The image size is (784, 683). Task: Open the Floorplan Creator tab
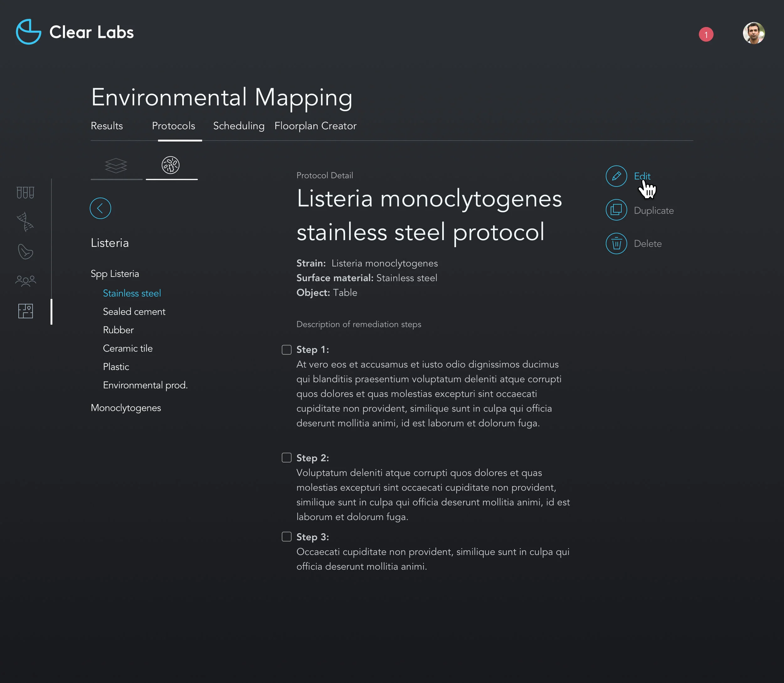coord(315,126)
